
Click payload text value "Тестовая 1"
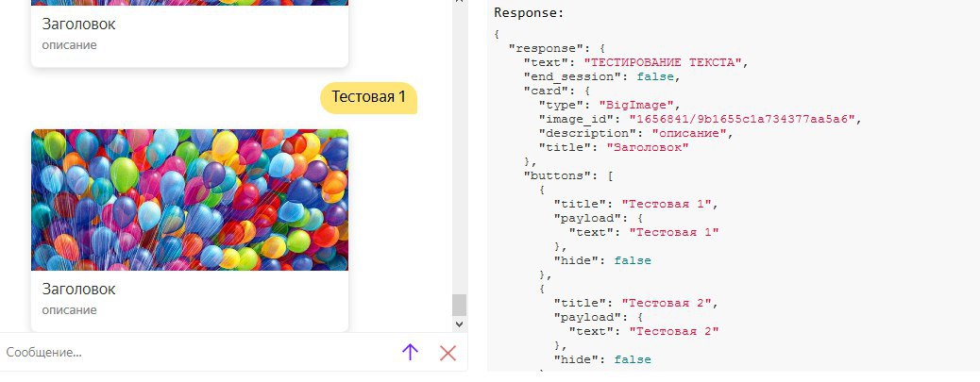tap(674, 232)
